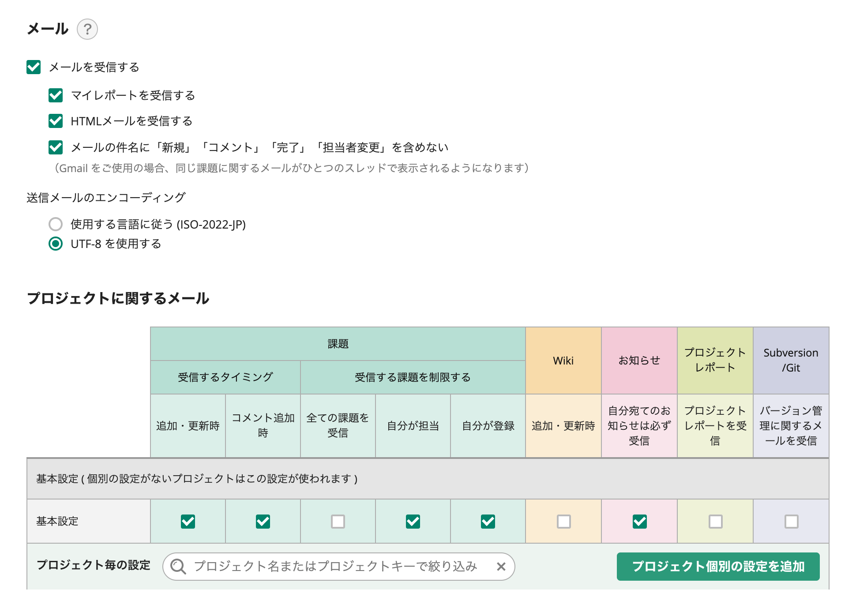
Task: Uncheck 基本設定 自分が登録 checkbox
Action: click(488, 522)
